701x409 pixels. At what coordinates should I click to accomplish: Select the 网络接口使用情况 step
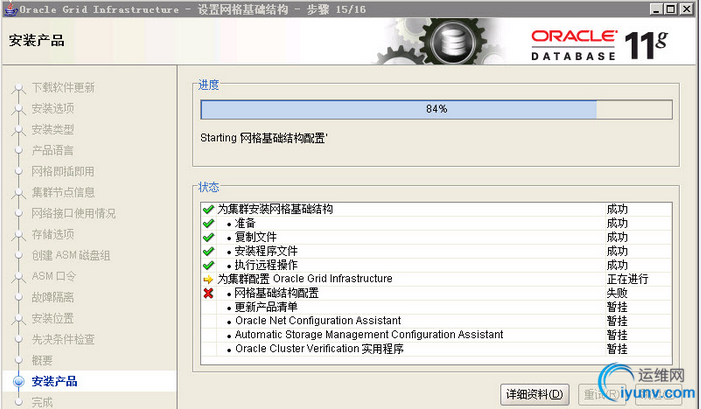(73, 214)
